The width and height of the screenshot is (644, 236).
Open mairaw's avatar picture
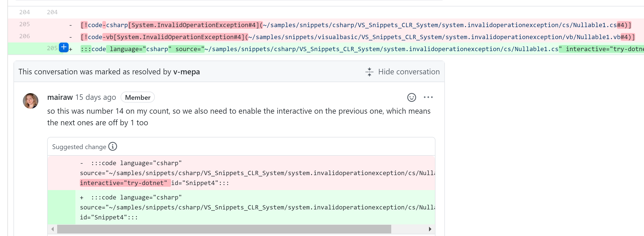point(30,101)
